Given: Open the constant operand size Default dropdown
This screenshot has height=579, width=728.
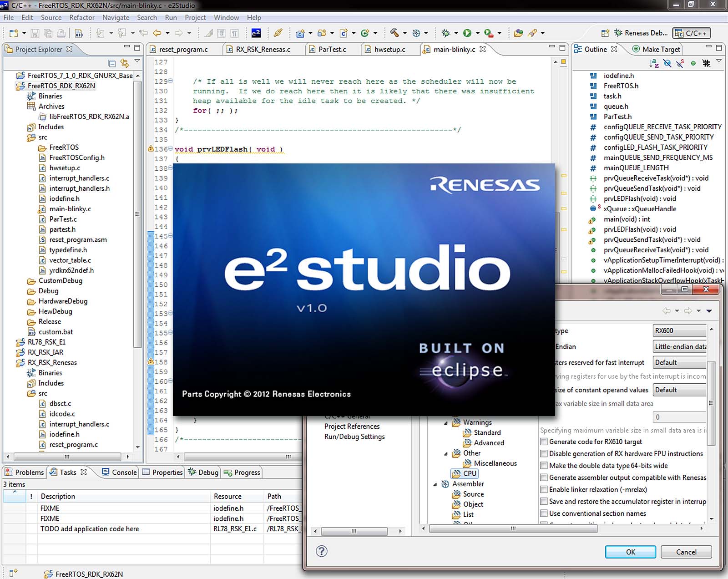Looking at the screenshot, I should tap(680, 390).
